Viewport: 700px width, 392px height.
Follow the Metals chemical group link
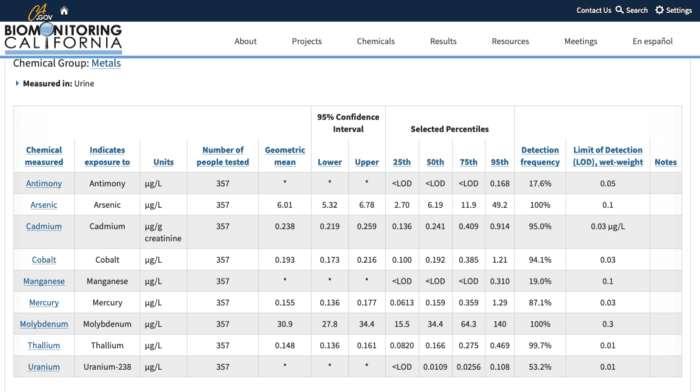pyautogui.click(x=106, y=63)
